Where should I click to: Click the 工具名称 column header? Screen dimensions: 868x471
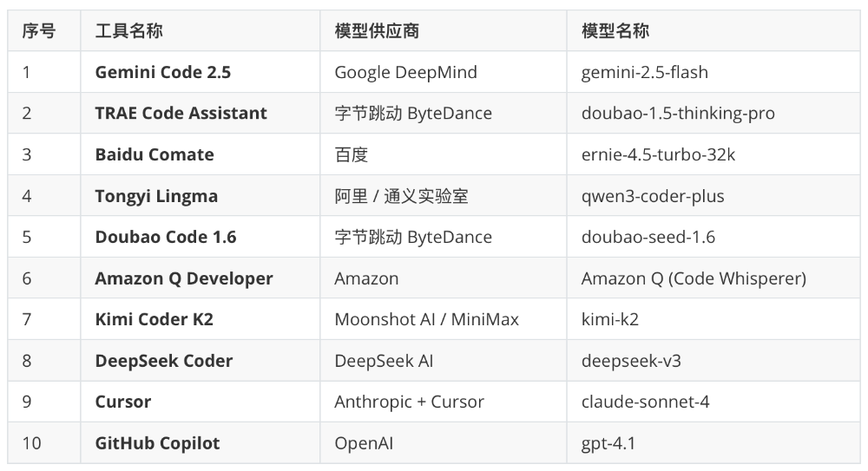[x=128, y=31]
